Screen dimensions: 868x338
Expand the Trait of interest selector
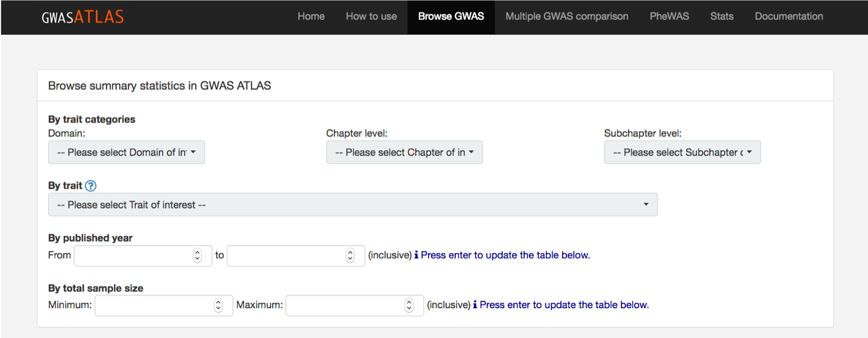click(x=353, y=204)
